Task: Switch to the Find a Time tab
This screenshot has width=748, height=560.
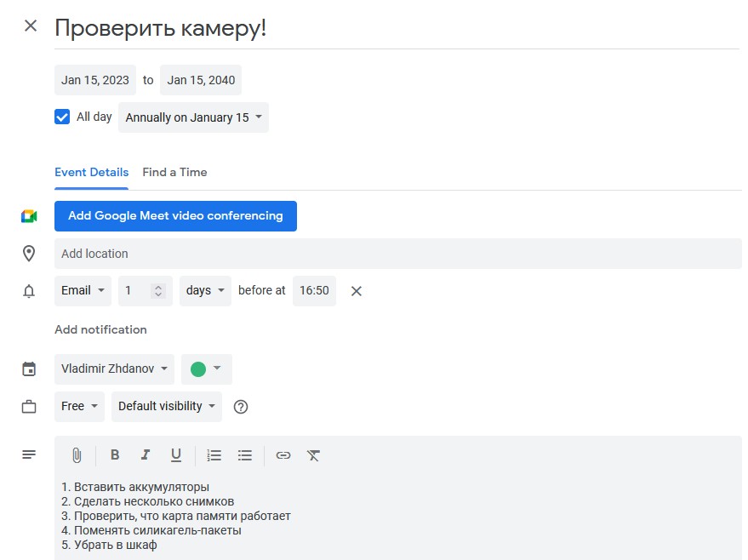Action: 174,172
